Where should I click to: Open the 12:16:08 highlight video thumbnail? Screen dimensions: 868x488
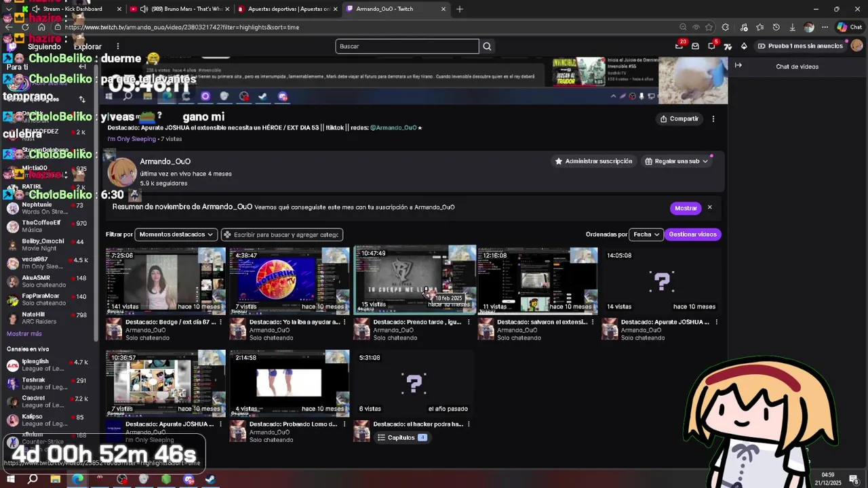[x=538, y=281]
